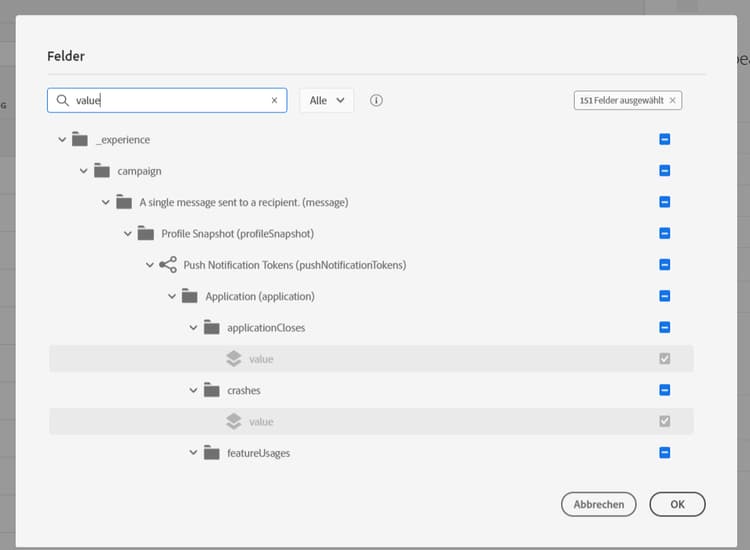
Task: Toggle the applicationCloses value checkbox
Action: [665, 359]
